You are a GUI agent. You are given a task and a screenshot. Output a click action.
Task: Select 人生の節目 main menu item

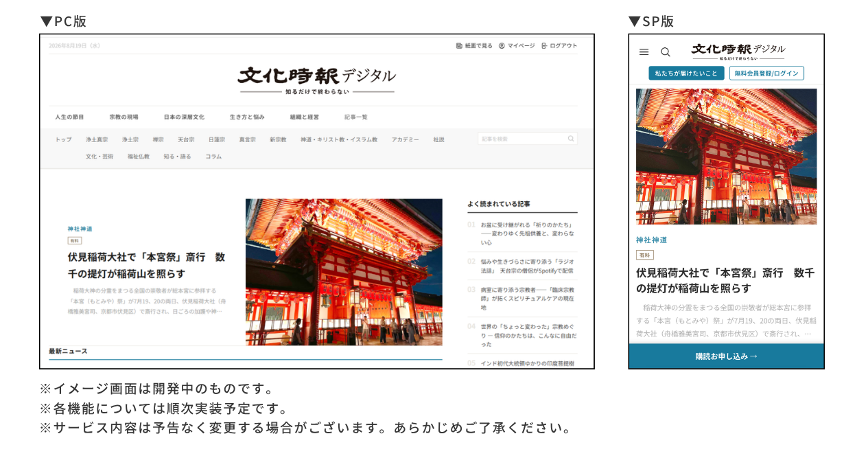[x=69, y=117]
